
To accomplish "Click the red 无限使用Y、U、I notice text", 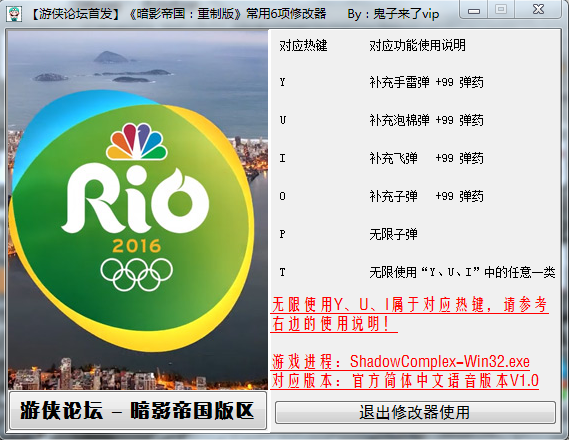I will coord(410,314).
